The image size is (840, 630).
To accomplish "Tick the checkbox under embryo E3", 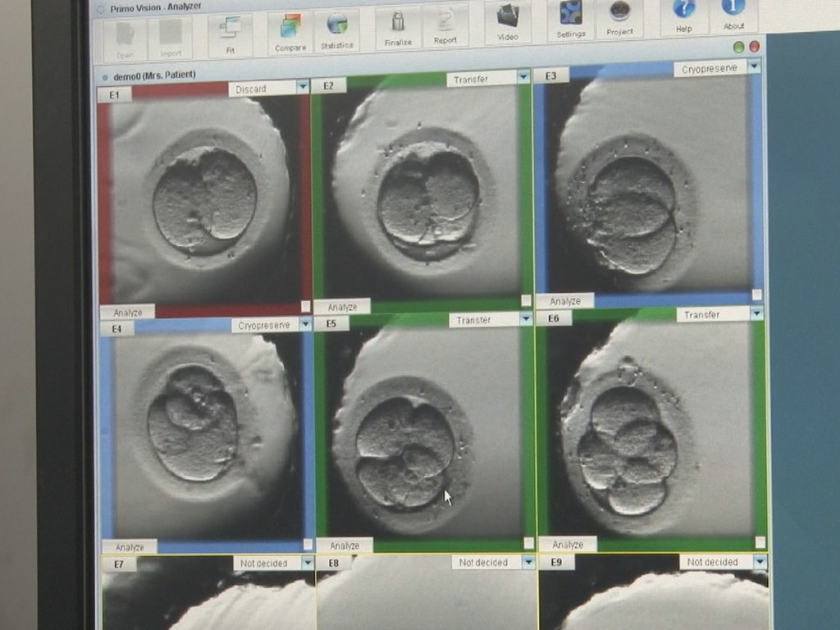I will pos(756,294).
